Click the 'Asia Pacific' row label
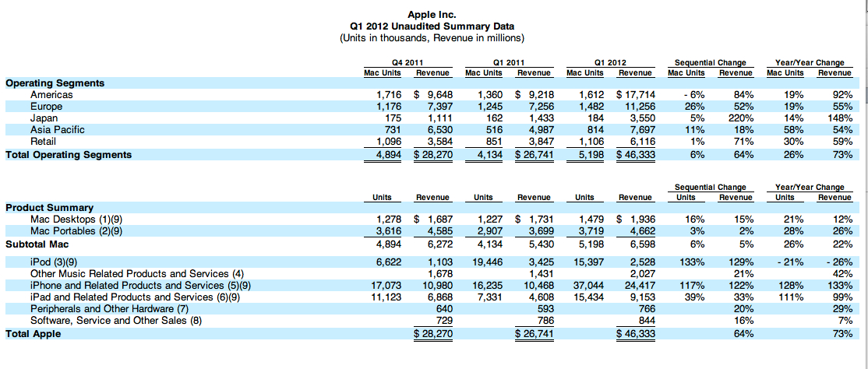Screen dimensions: 868x369 coord(57,129)
